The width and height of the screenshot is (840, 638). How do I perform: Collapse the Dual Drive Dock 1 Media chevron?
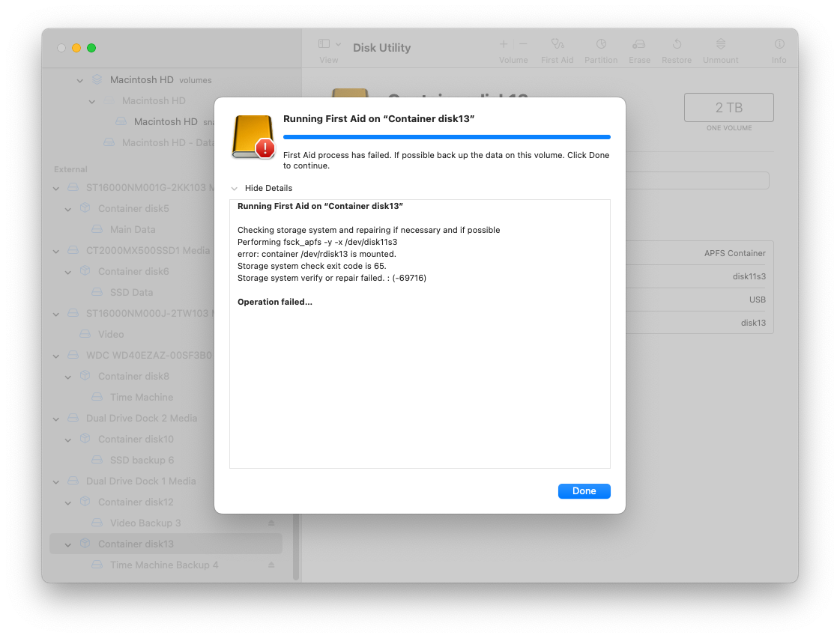56,481
